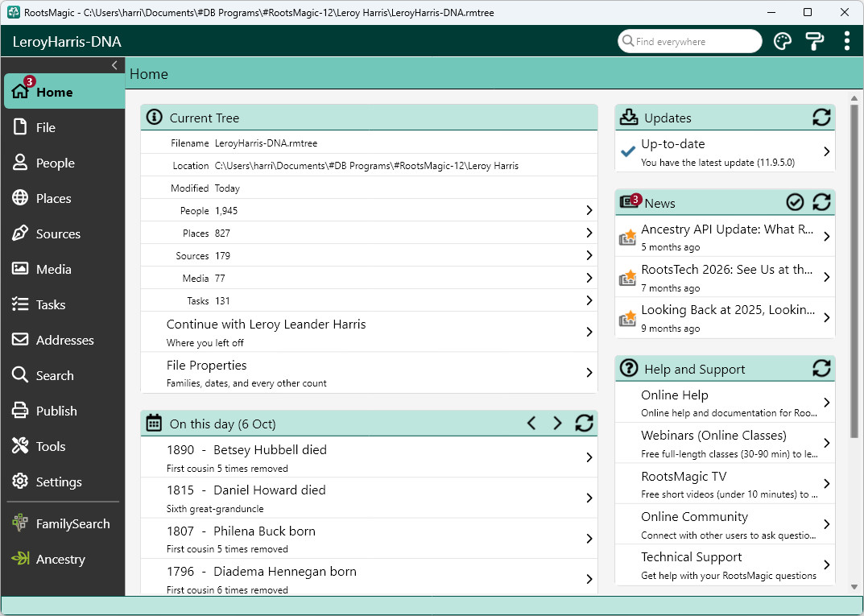Select the Betsey Hubbell died event

[x=369, y=457]
